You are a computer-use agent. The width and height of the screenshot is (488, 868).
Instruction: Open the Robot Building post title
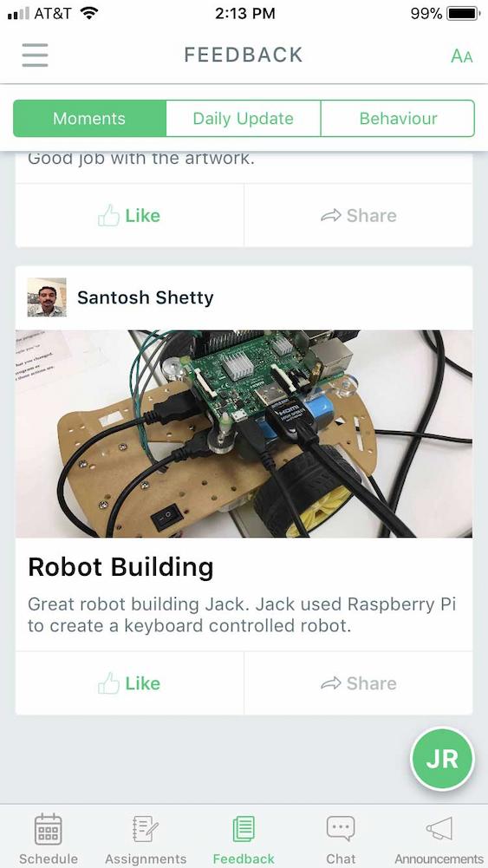point(120,567)
